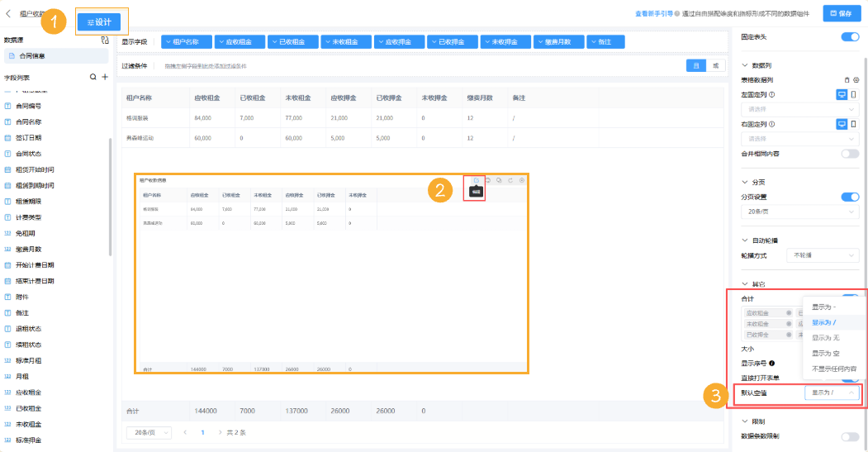Screen dimensions: 868x452
Task: Toggle the 固定表头 switch
Action: [849, 36]
